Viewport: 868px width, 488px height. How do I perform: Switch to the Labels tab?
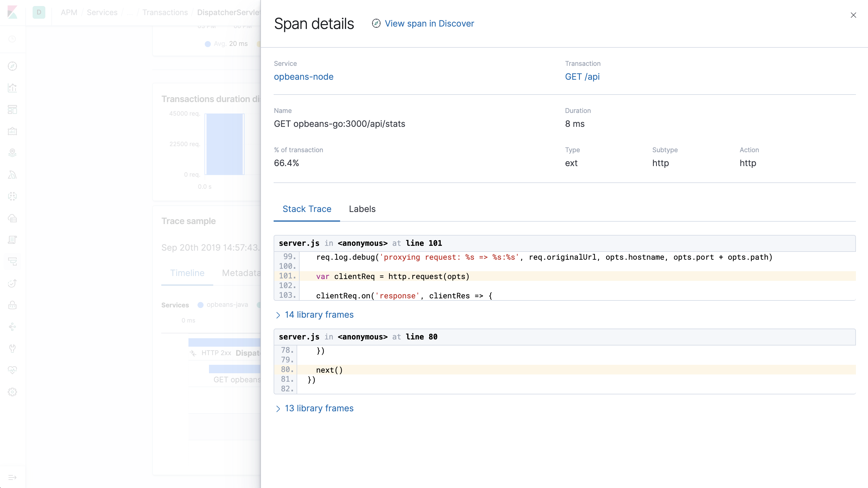point(362,209)
